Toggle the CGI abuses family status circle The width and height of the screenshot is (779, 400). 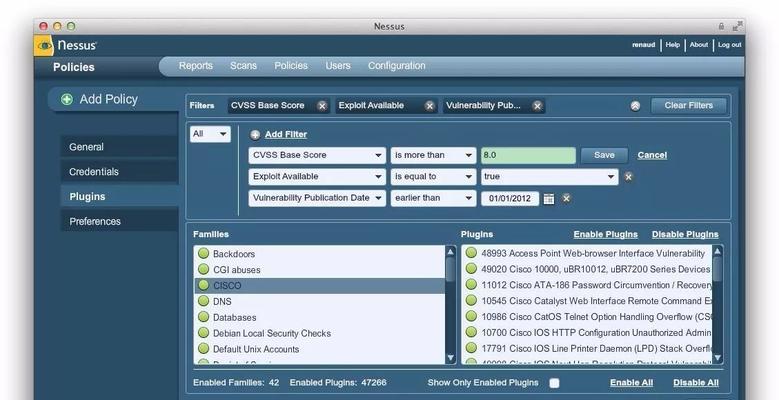click(203, 269)
